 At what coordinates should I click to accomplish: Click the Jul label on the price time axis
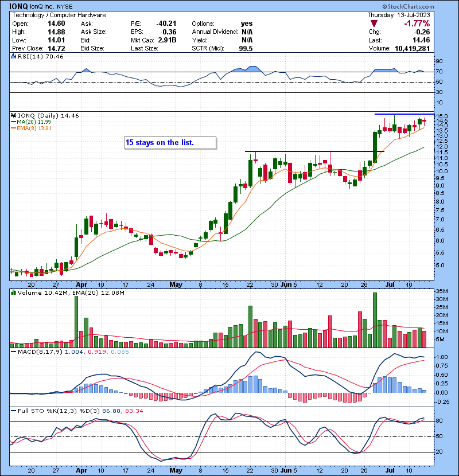tap(391, 284)
